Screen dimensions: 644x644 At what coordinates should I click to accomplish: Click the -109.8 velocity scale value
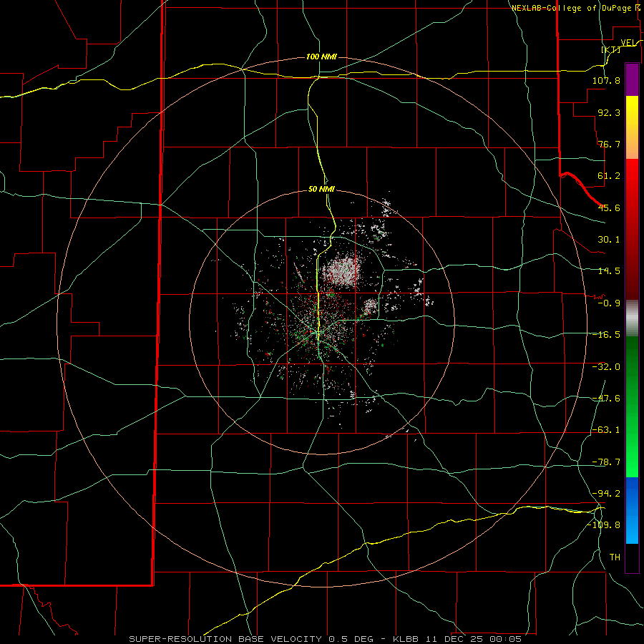coord(604,525)
